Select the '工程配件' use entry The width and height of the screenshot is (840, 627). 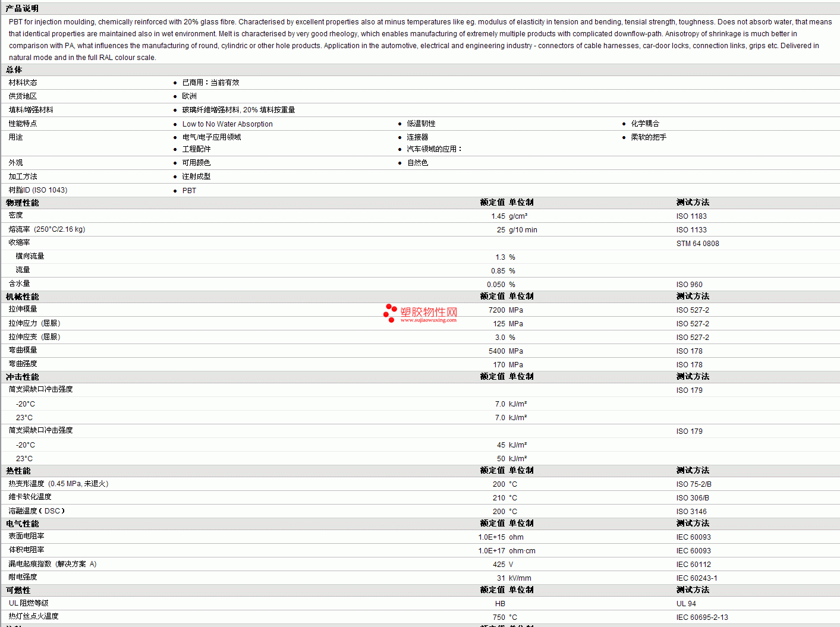tap(196, 149)
